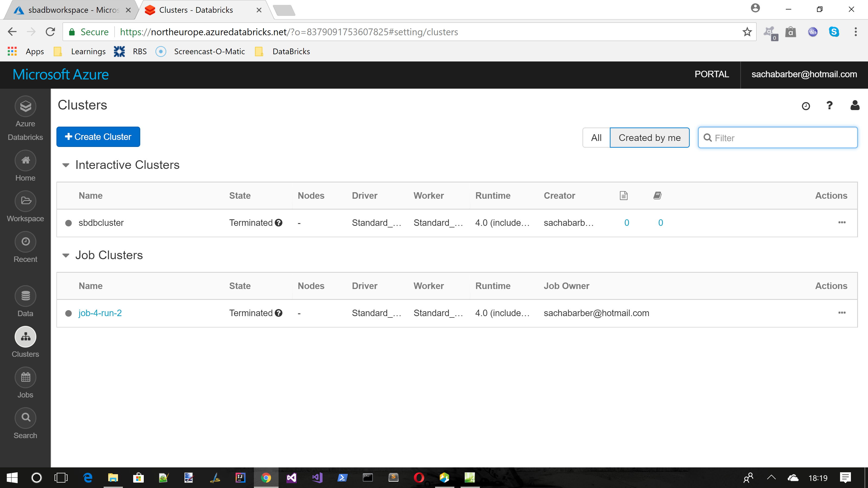Select Clusters icon in sidebar
The width and height of the screenshot is (868, 488).
[25, 337]
